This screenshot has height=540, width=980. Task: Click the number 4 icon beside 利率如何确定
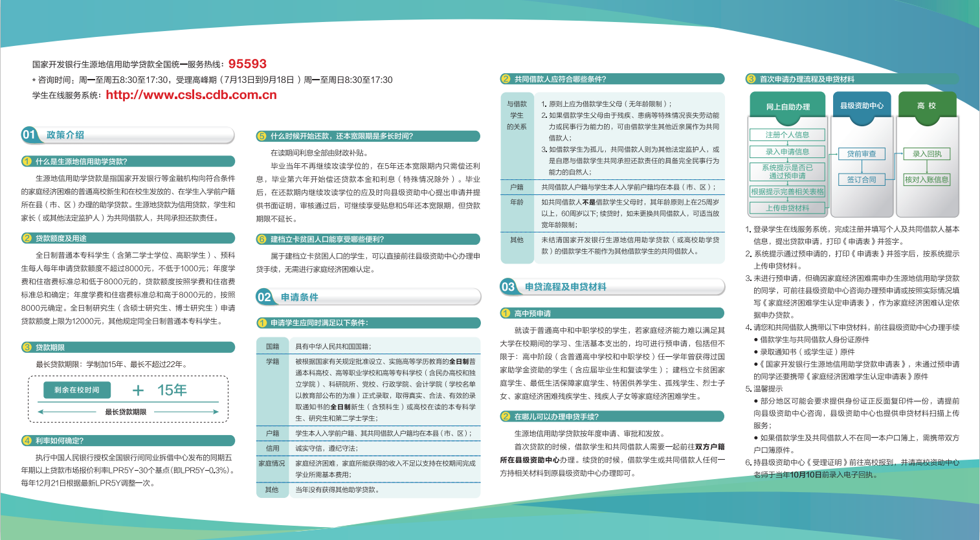pyautogui.click(x=27, y=441)
